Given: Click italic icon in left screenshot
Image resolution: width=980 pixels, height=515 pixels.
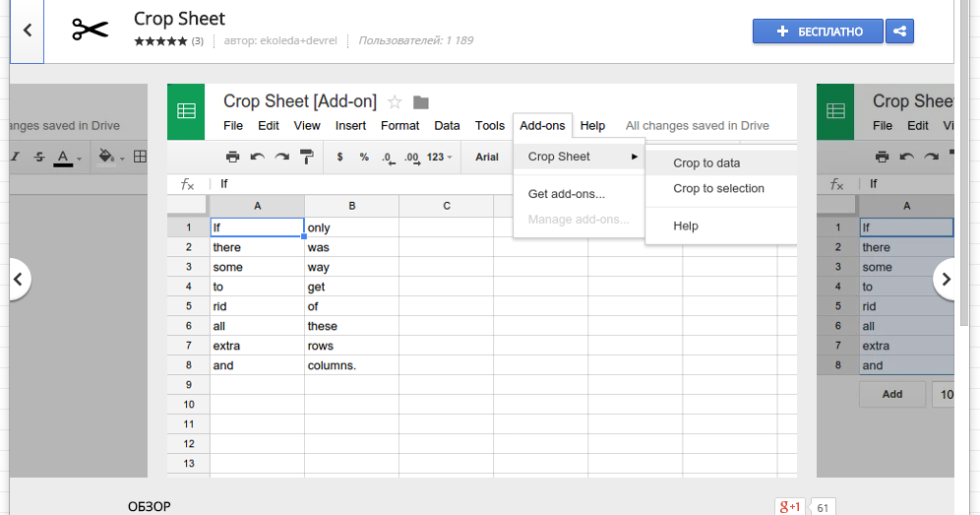Looking at the screenshot, I should 15,158.
